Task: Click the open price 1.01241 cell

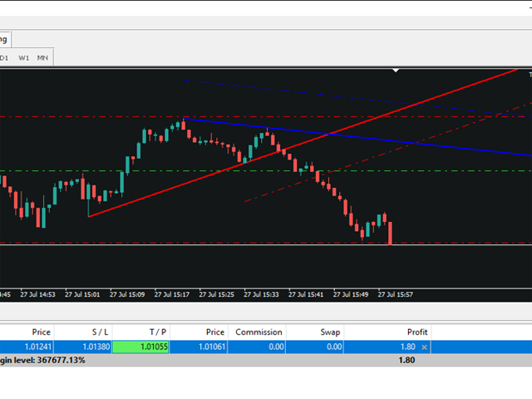Action: click(x=27, y=347)
